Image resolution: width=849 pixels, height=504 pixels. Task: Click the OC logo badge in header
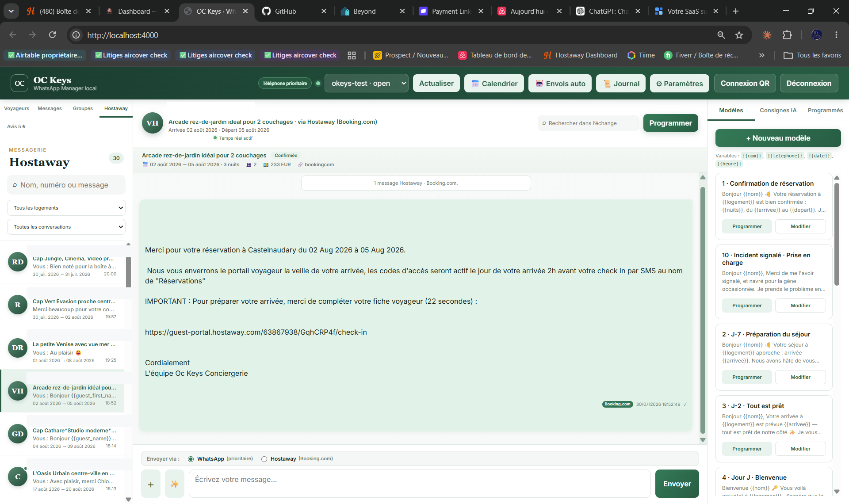(19, 83)
